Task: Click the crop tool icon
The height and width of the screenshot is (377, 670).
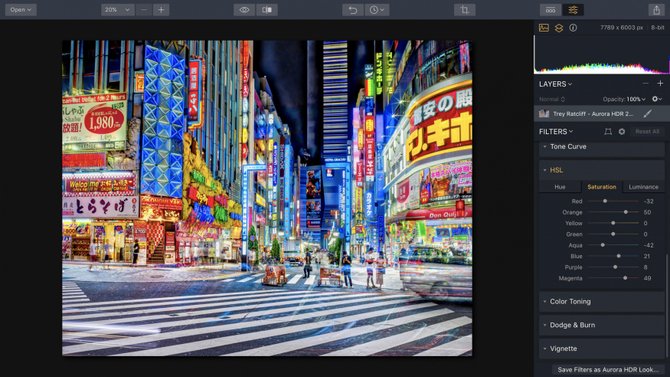Action: tap(464, 10)
